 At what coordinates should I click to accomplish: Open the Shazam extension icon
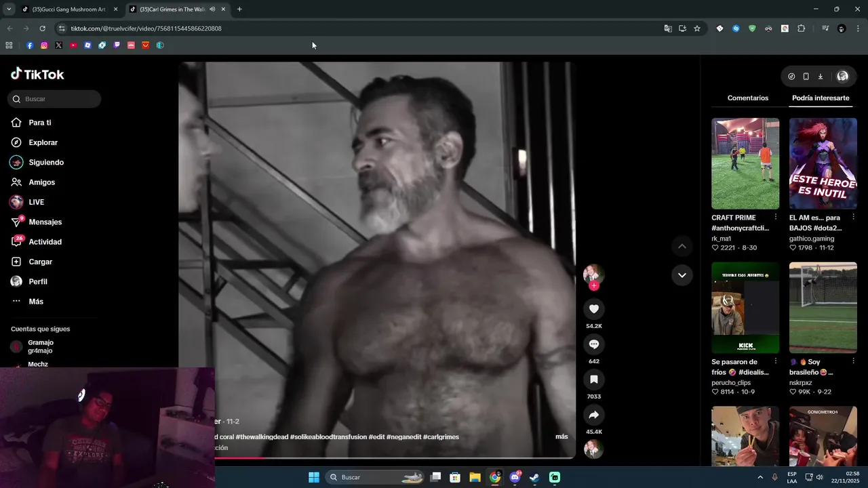point(736,28)
